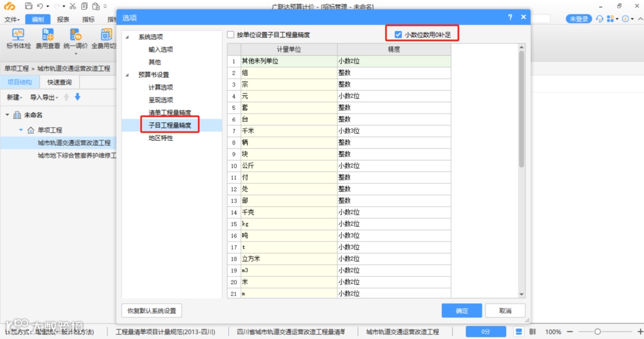644x339 pixels.
Task: Open the 文件 menu
Action: (x=13, y=19)
